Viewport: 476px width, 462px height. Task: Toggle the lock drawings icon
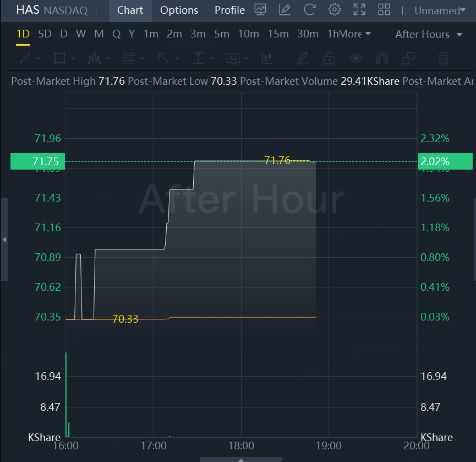(329, 58)
